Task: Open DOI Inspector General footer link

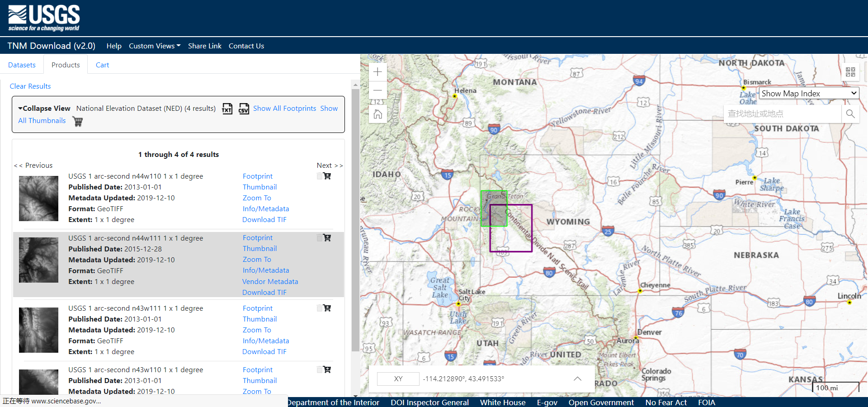Action: click(x=429, y=402)
